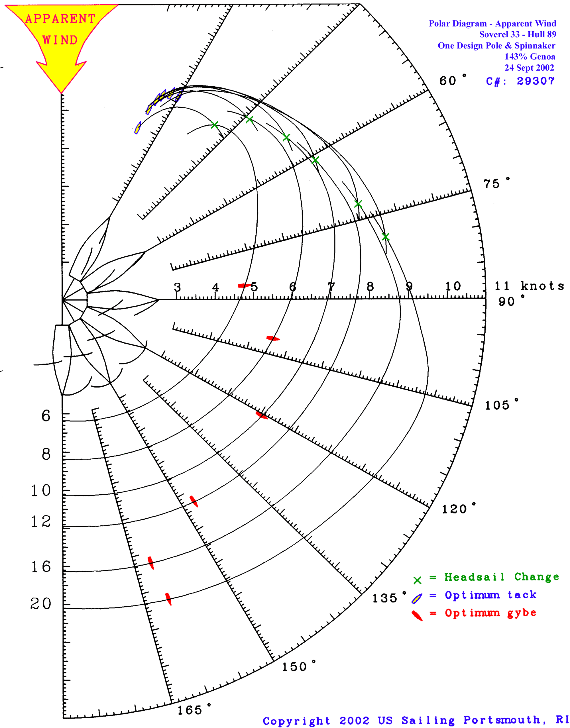This screenshot has width=570, height=728.
Task: Click the '7' on the 90° speed scale
Action: tap(331, 286)
